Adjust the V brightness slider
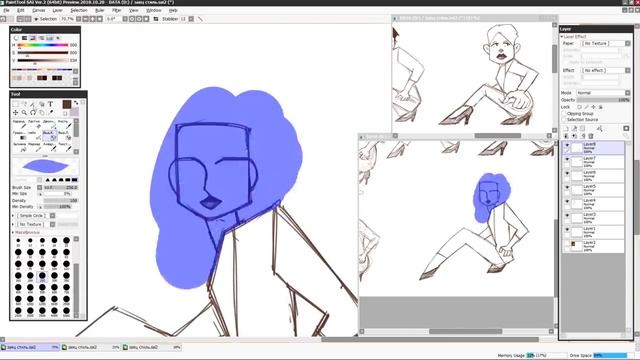Viewport: 640px width, 360px height. click(x=42, y=60)
